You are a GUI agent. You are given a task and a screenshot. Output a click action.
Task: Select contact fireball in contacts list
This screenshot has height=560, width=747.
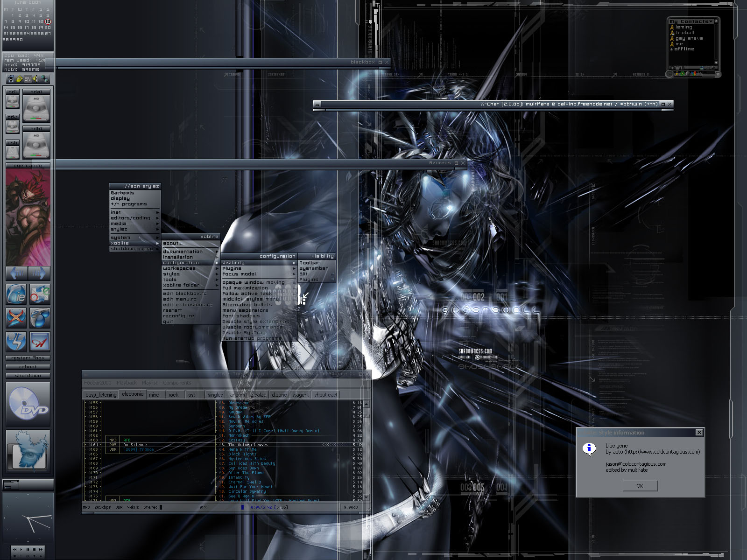[684, 33]
